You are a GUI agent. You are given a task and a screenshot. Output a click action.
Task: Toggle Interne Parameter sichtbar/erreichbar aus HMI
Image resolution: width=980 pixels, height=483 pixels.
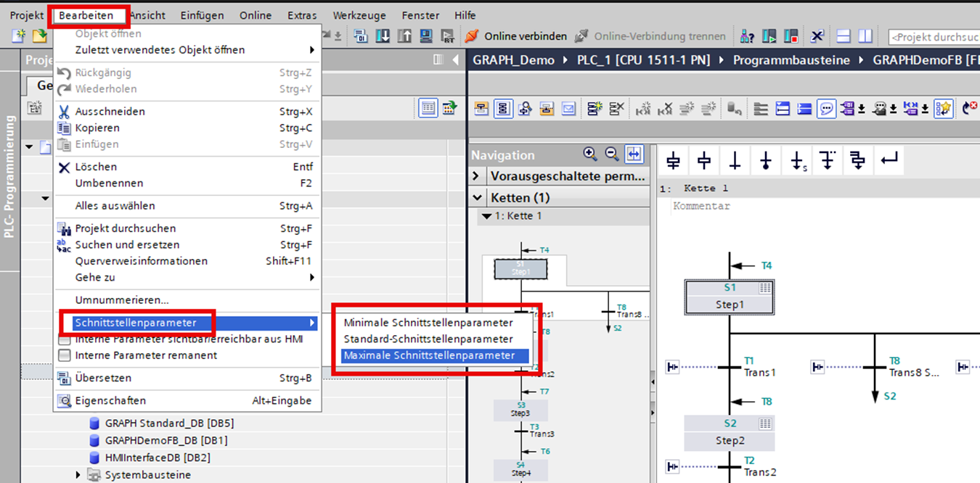click(x=65, y=339)
